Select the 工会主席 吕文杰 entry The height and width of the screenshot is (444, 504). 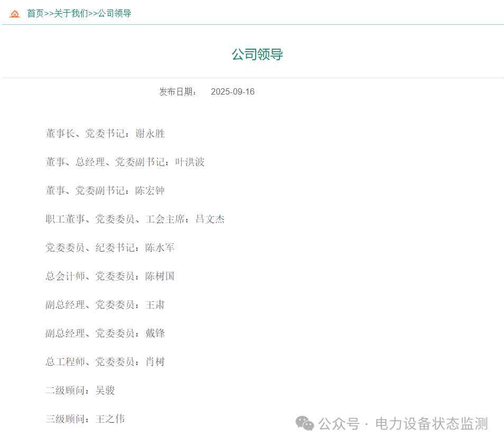tap(135, 219)
